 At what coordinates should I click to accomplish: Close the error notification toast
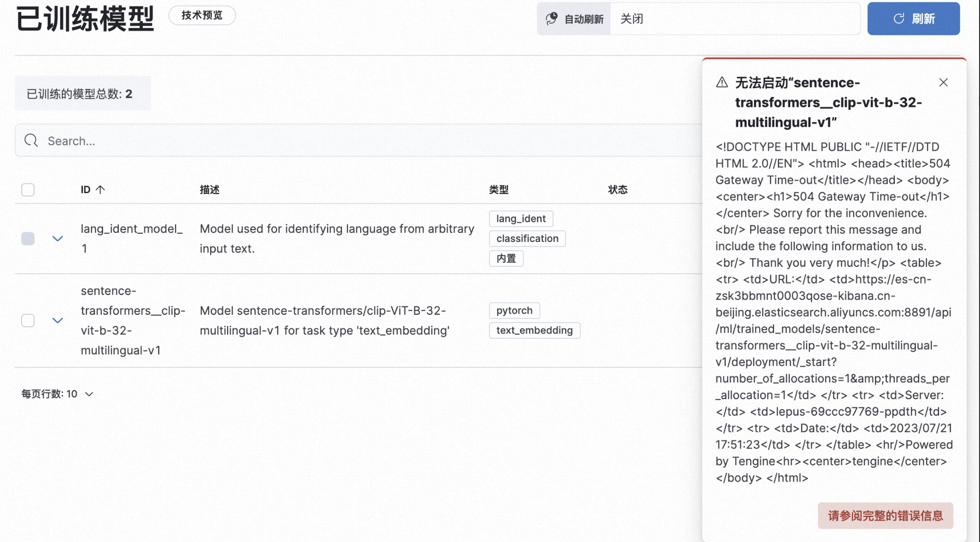[x=943, y=82]
